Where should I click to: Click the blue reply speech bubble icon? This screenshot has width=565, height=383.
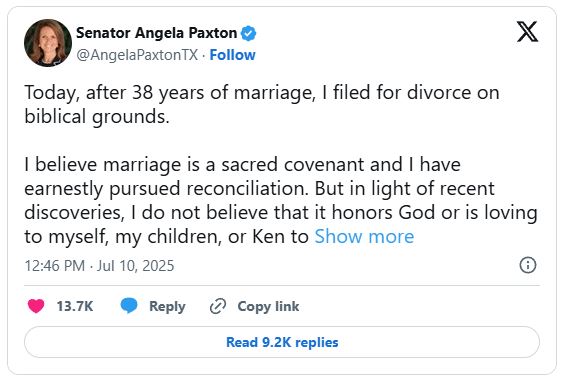(129, 306)
